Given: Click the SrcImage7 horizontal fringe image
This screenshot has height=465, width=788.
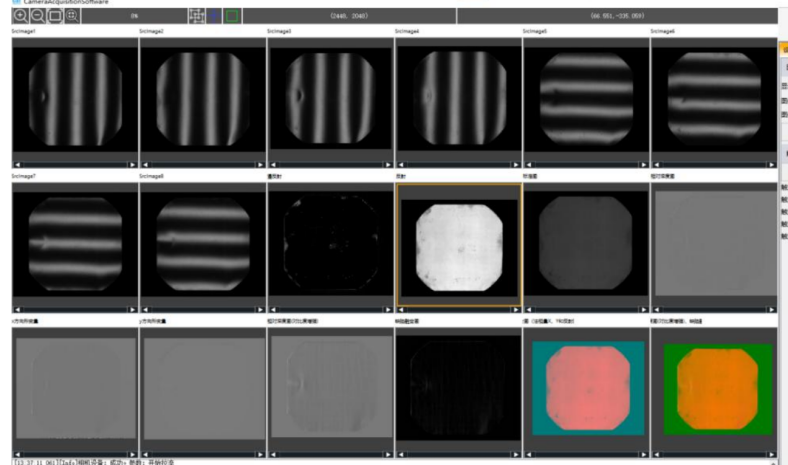Looking at the screenshot, I should pyautogui.click(x=75, y=242).
